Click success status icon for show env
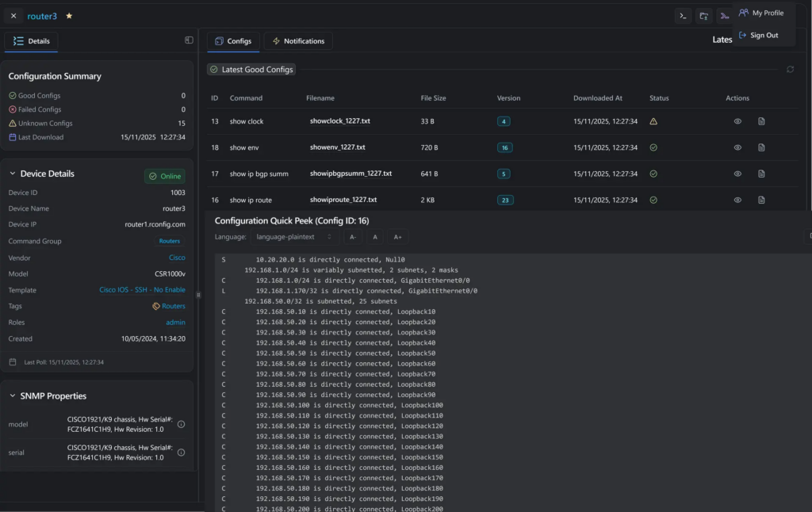 pos(653,147)
